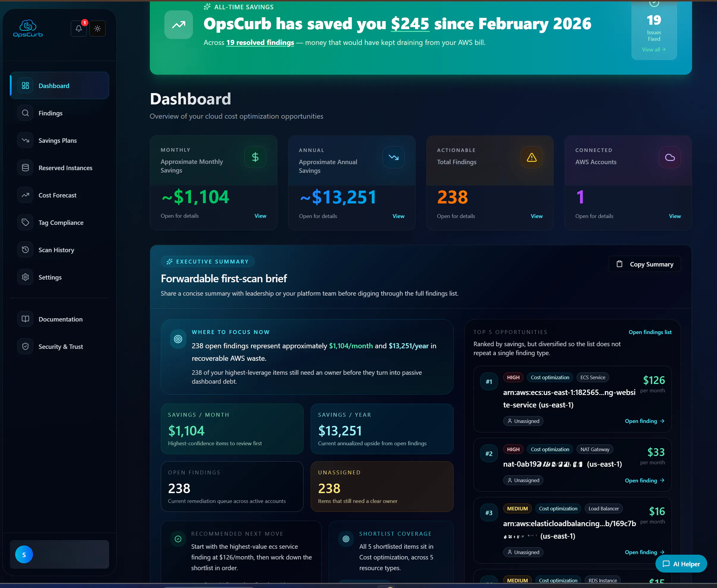The width and height of the screenshot is (717, 588).
Task: Click the user avatar labeled S
Action: 24,554
